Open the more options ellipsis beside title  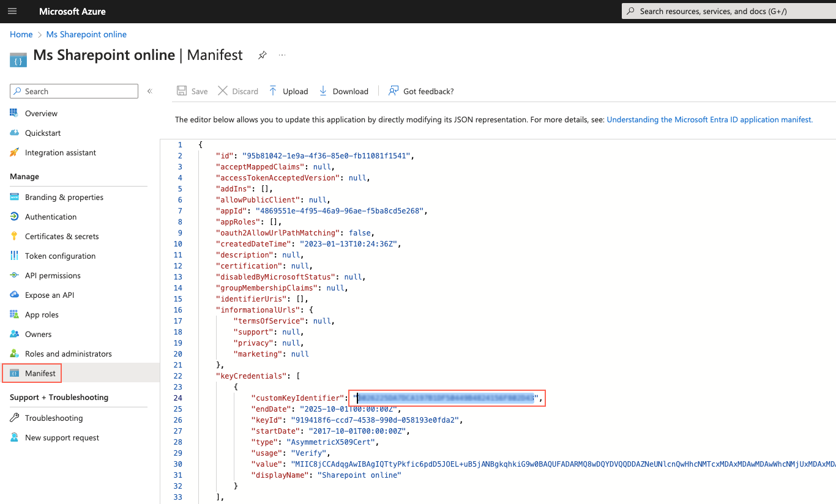[x=282, y=55]
